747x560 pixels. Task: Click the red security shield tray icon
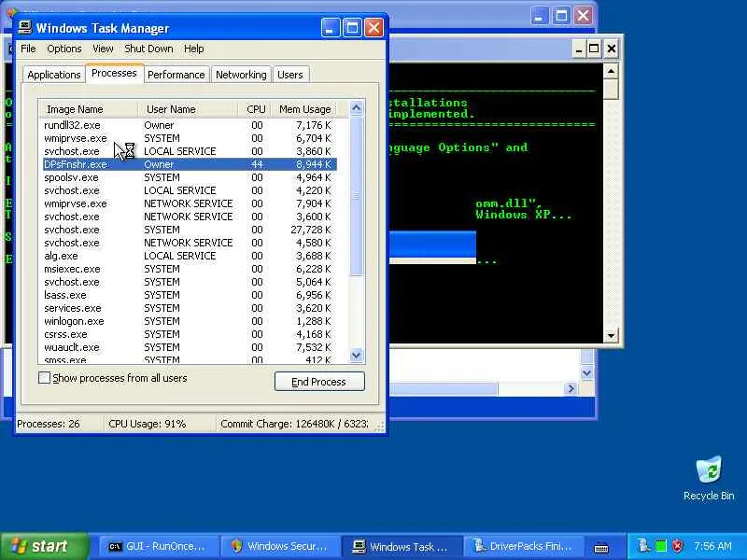point(677,546)
